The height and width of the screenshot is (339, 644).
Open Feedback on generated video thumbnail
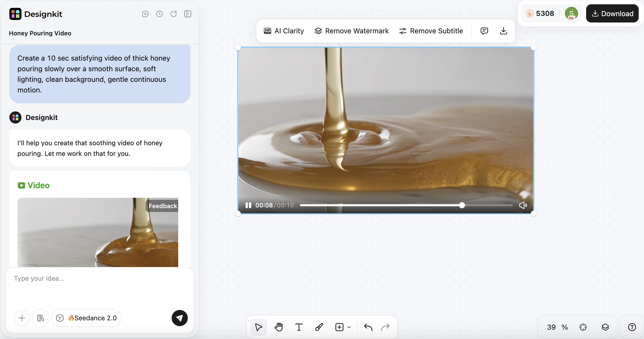(x=163, y=206)
